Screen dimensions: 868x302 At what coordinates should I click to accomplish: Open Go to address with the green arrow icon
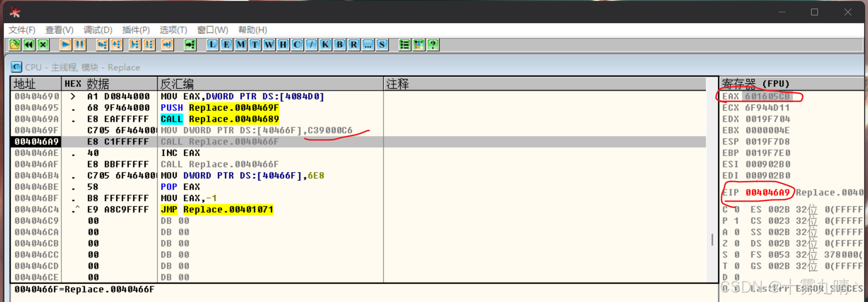190,45
